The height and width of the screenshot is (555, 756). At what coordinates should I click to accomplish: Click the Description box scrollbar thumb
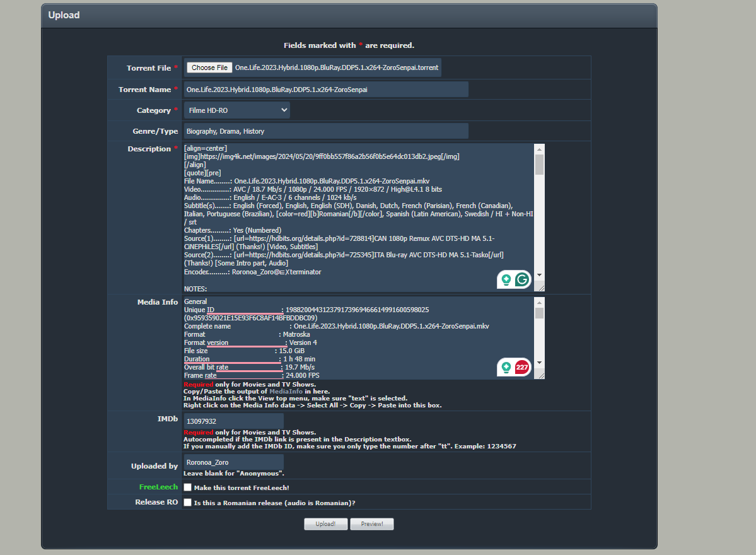pyautogui.click(x=539, y=164)
